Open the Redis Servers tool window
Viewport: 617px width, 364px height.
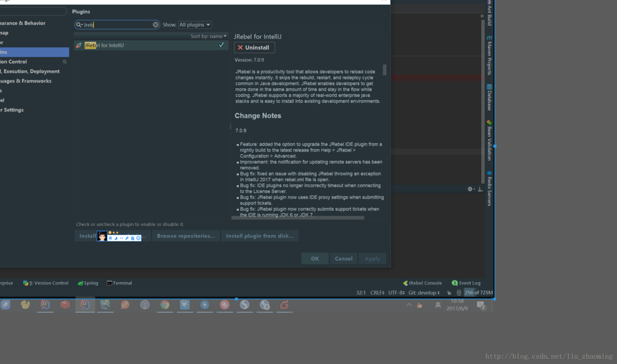pos(489,189)
